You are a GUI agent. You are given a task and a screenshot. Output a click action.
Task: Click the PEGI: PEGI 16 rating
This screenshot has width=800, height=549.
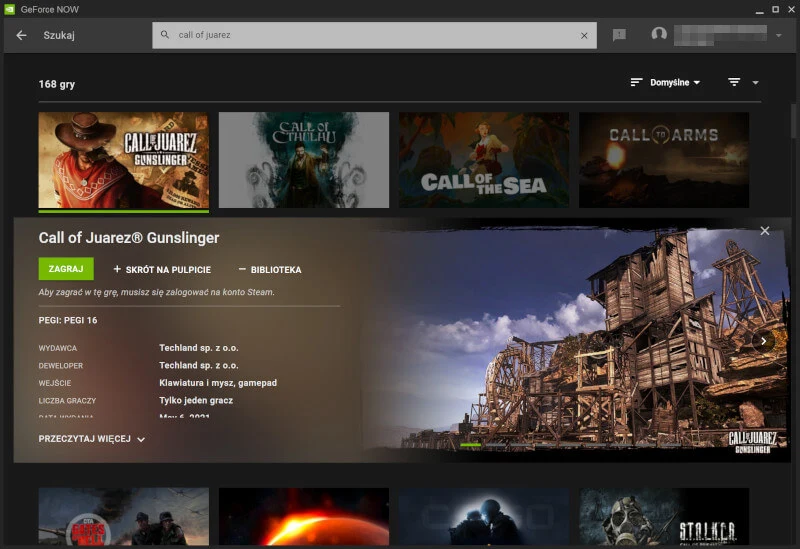pos(68,320)
